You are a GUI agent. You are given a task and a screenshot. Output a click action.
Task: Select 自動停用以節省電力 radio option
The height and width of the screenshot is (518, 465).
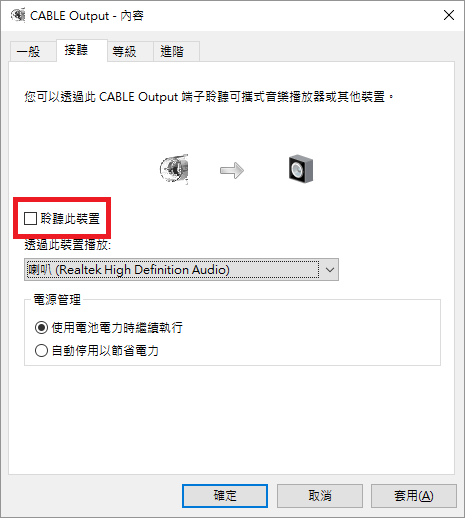[x=41, y=351]
